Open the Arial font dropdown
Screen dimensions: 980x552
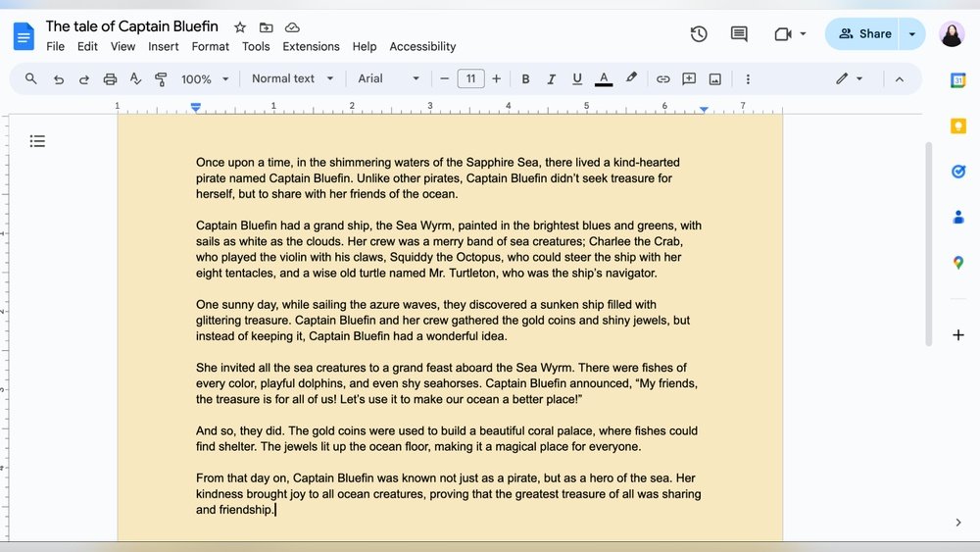(388, 78)
